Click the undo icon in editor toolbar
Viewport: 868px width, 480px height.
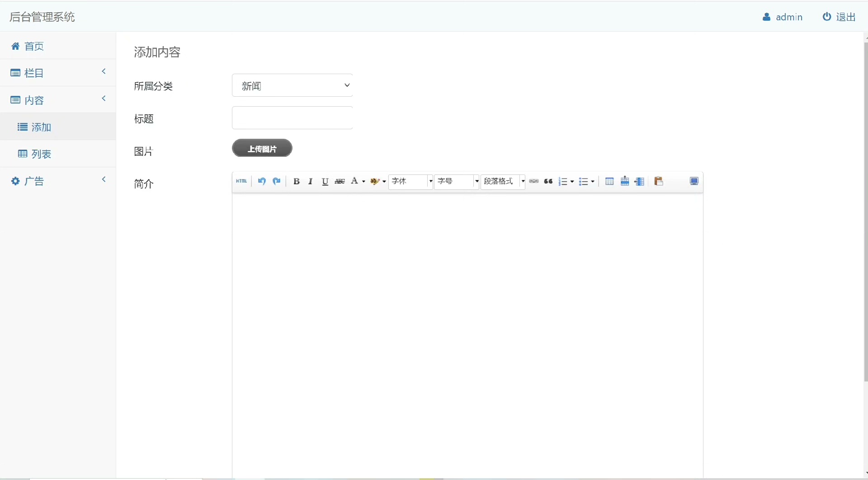pos(262,181)
